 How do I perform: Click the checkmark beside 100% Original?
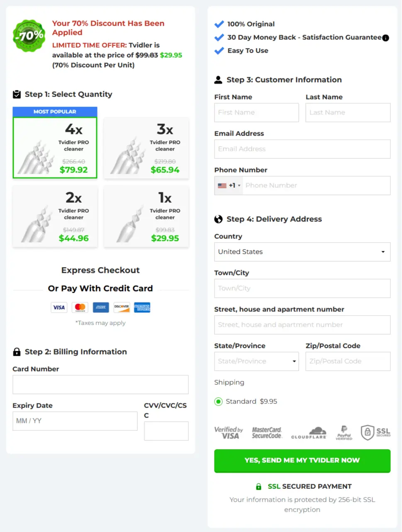(x=219, y=24)
